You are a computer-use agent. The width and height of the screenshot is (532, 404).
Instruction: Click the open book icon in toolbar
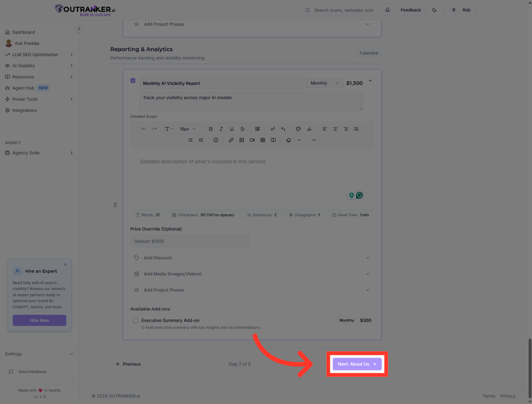pos(273,140)
